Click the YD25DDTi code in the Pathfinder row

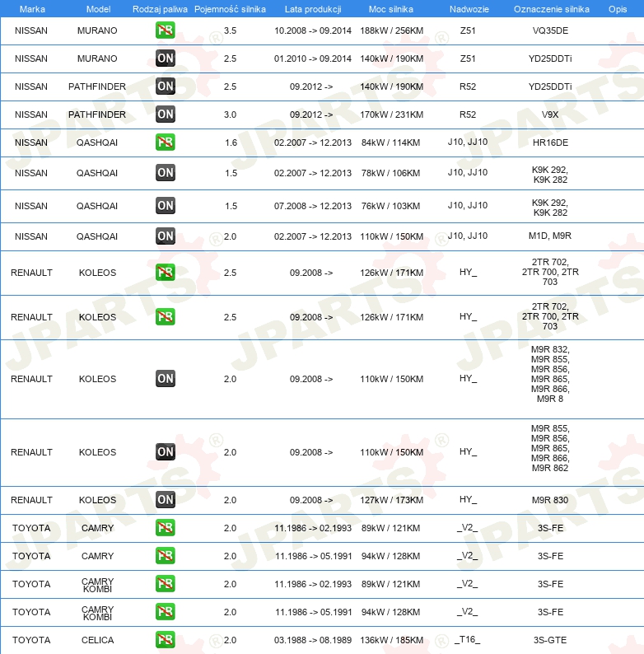[x=550, y=86]
